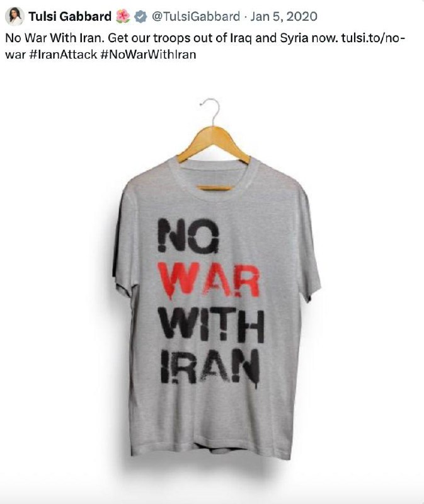
Task: Click the metal hook of the hanger
Action: (210, 112)
